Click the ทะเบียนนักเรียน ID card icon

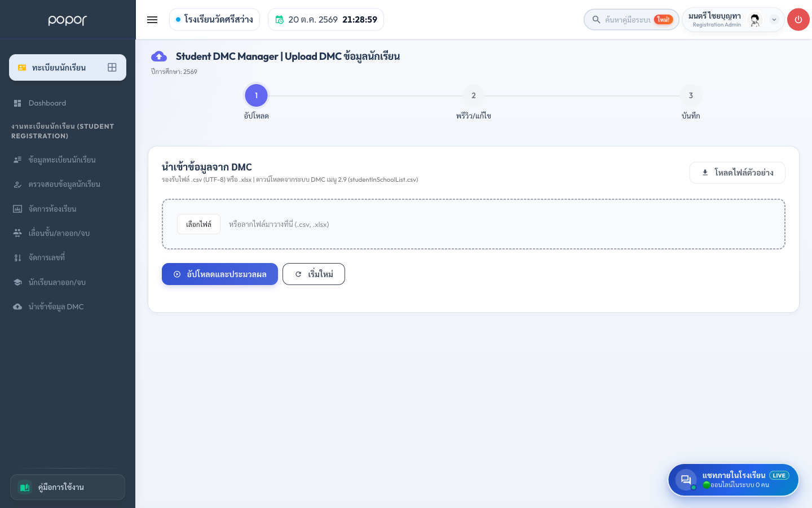(x=22, y=68)
